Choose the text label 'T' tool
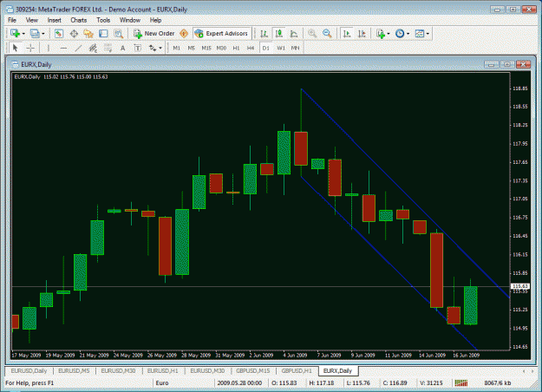 pyautogui.click(x=138, y=48)
